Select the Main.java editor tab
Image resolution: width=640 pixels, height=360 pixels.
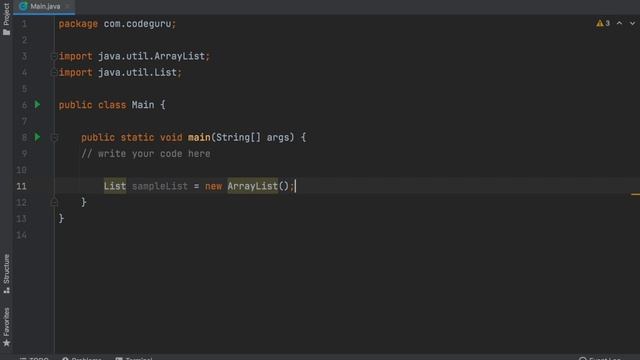44,7
